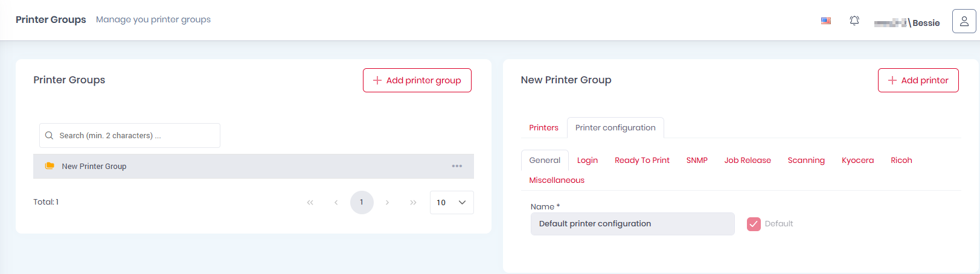This screenshot has height=274, width=980.
Task: Switch to the Printers tab
Action: (543, 128)
